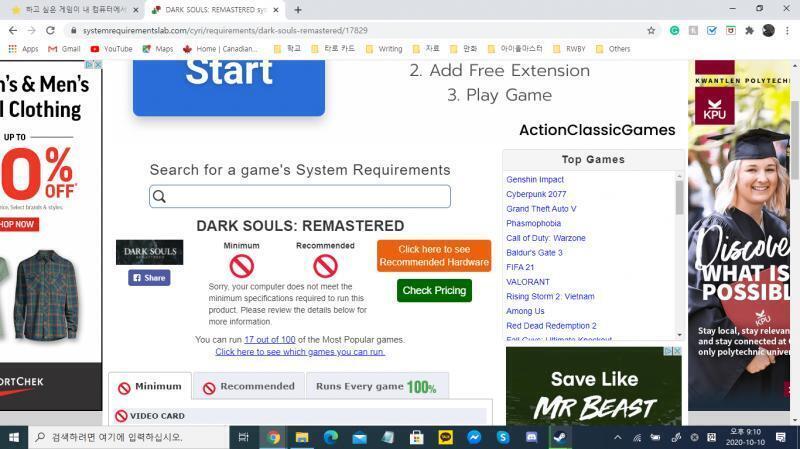
Task: Click the failed Recommended status icon
Action: click(x=325, y=266)
